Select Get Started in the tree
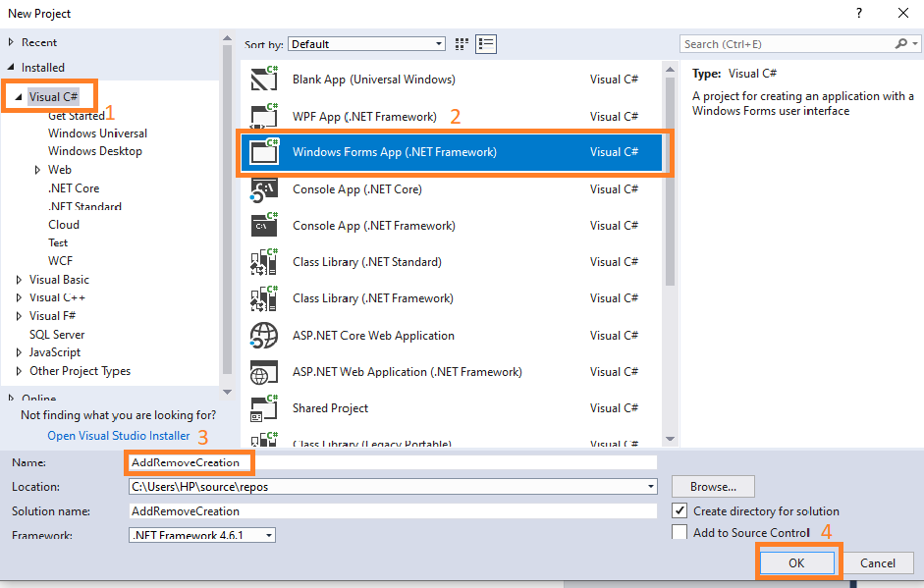The height and width of the screenshot is (588, 924). coord(76,116)
